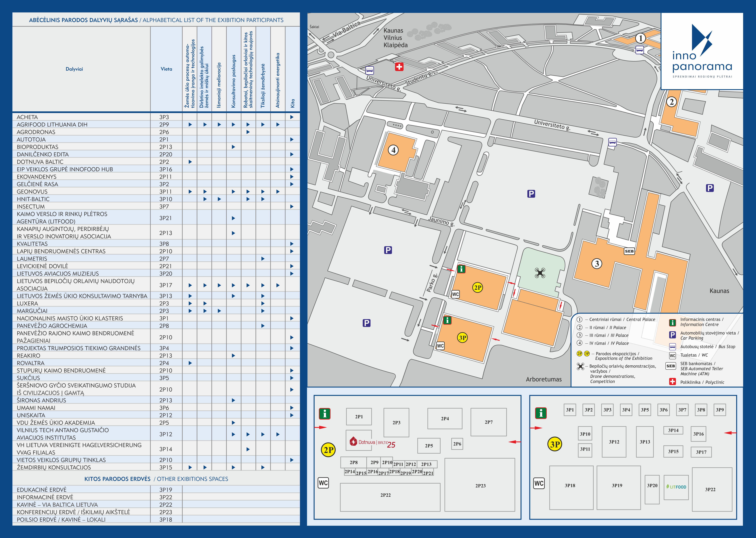The image size is (756, 538).
Task: Click the yellow 3P marker on the campus map
Action: click(x=462, y=338)
